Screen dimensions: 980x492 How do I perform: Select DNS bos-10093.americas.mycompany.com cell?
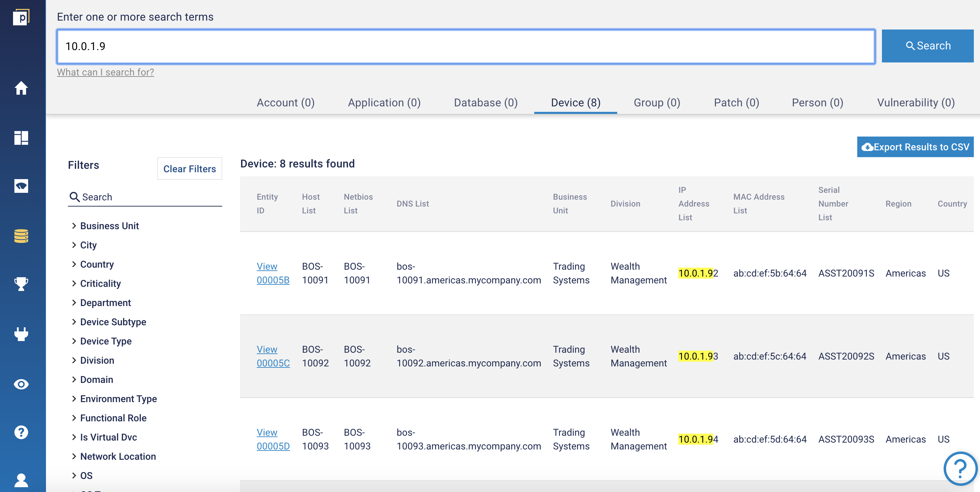point(469,439)
